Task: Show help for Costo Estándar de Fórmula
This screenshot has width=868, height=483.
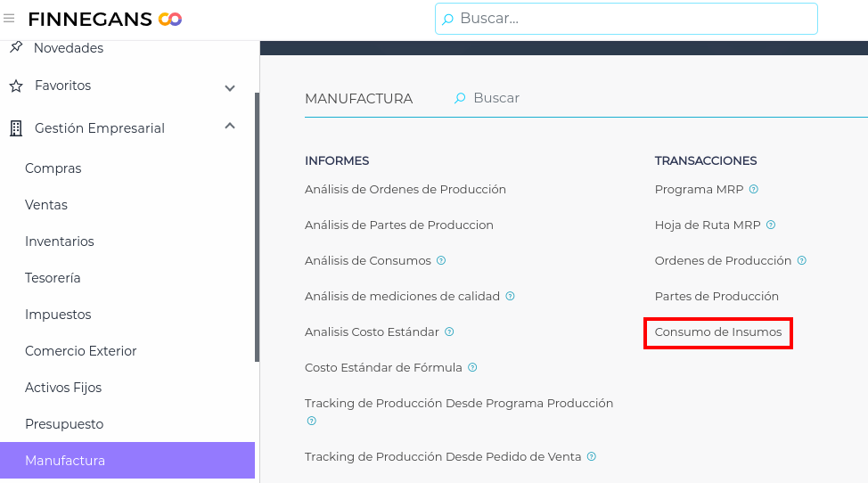Action: coord(472,367)
